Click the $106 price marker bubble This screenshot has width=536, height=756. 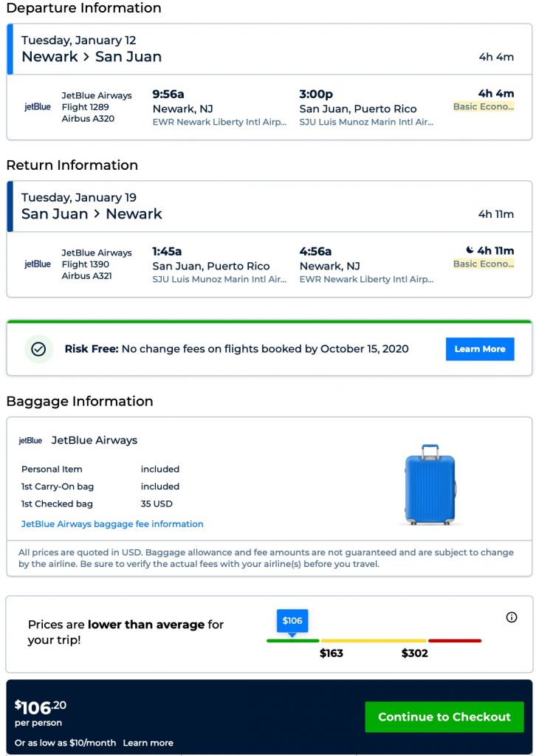pos(292,621)
